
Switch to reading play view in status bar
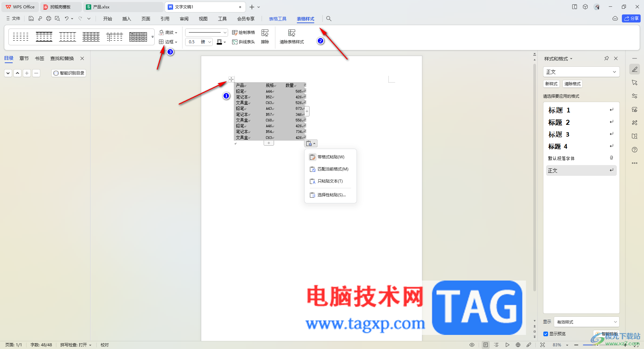pos(507,345)
